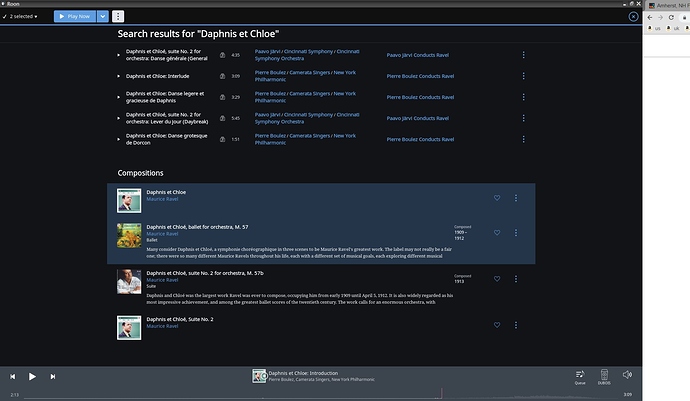Open three-dot menu for Daphnis et Chloé, Suite No. 2
This screenshot has width=690, height=401.
pos(516,325)
